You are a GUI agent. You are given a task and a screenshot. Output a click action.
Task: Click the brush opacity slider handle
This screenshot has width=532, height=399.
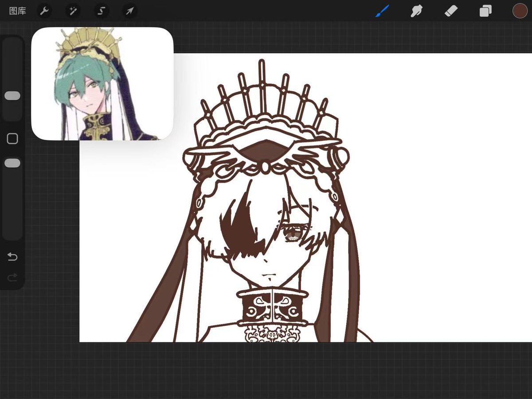click(x=12, y=163)
